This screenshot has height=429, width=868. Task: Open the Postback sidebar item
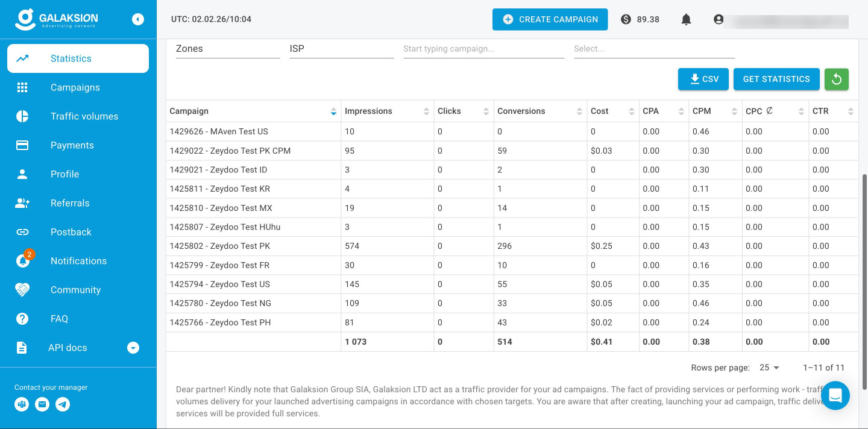[78, 232]
